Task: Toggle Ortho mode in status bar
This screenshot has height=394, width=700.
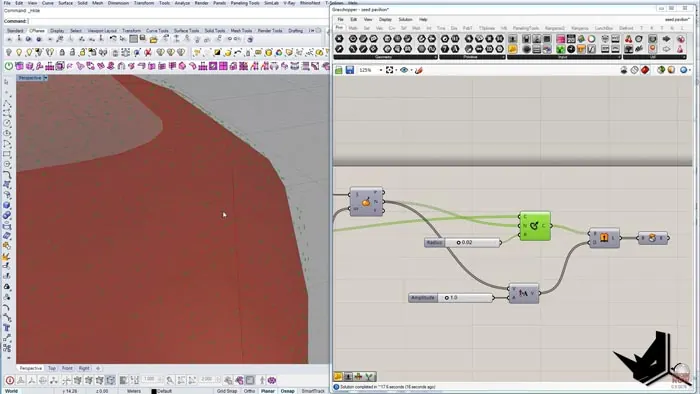Action: point(249,391)
